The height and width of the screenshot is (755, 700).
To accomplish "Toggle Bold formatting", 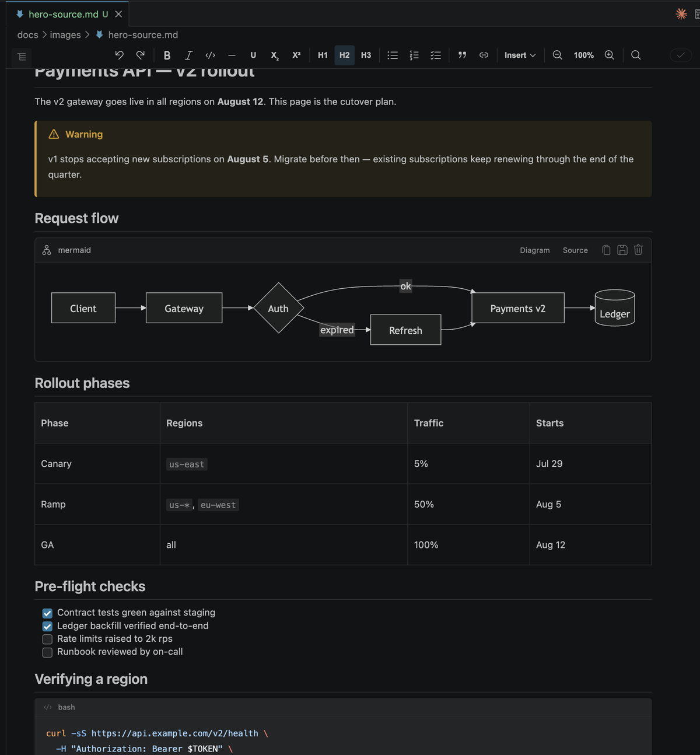I will coord(167,55).
